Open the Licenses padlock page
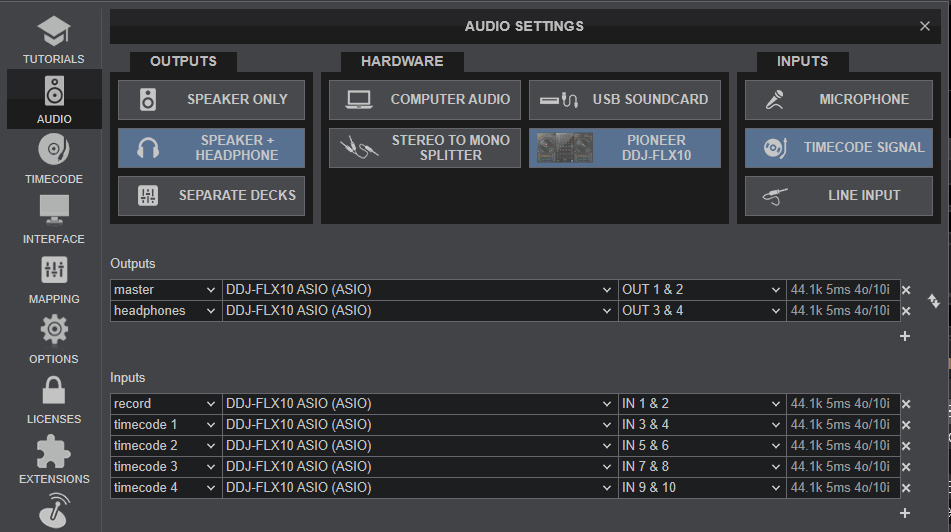The width and height of the screenshot is (951, 532). coord(54,400)
